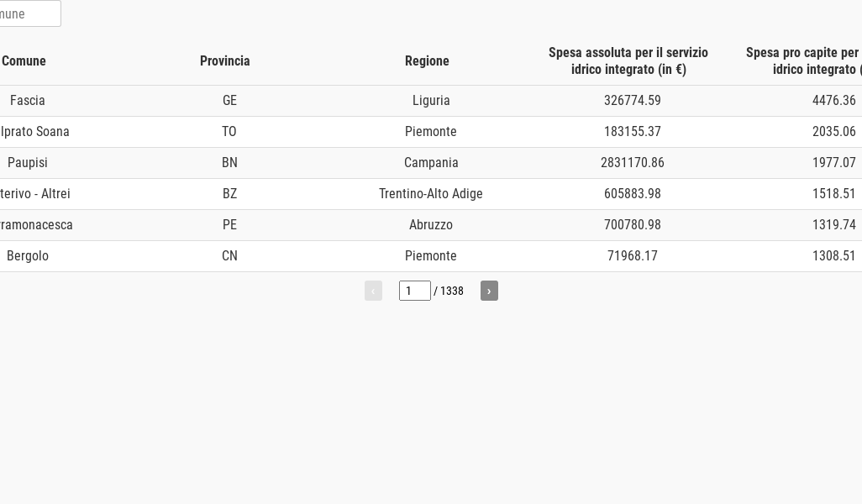Click the Abruzzo region cell
The height and width of the screenshot is (504, 862).
tap(431, 225)
